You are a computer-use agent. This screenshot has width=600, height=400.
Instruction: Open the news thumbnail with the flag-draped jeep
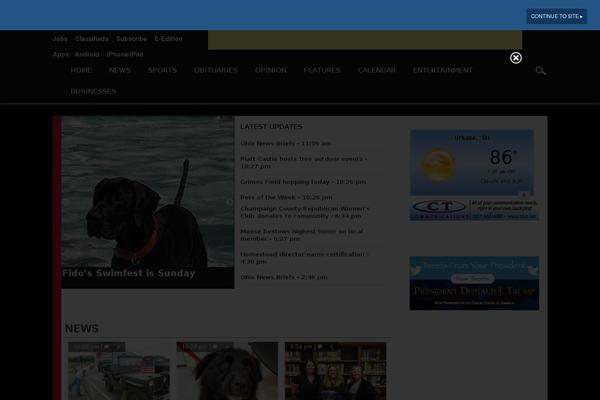click(x=119, y=371)
